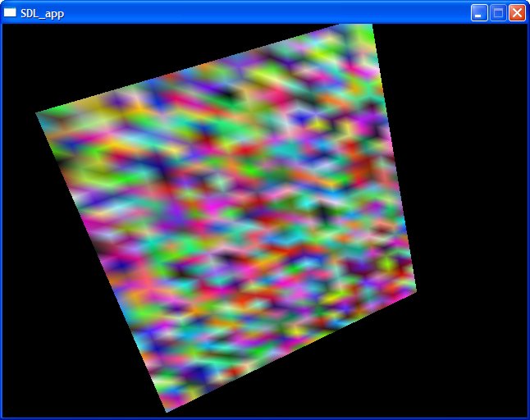530x420 pixels.
Task: Click the "SDL_app" title text
Action: (x=43, y=13)
